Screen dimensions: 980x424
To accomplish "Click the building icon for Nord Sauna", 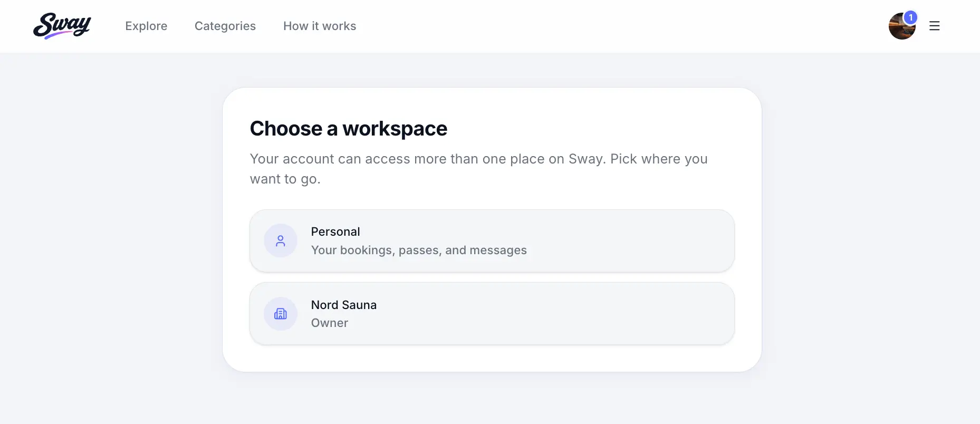I will (281, 314).
